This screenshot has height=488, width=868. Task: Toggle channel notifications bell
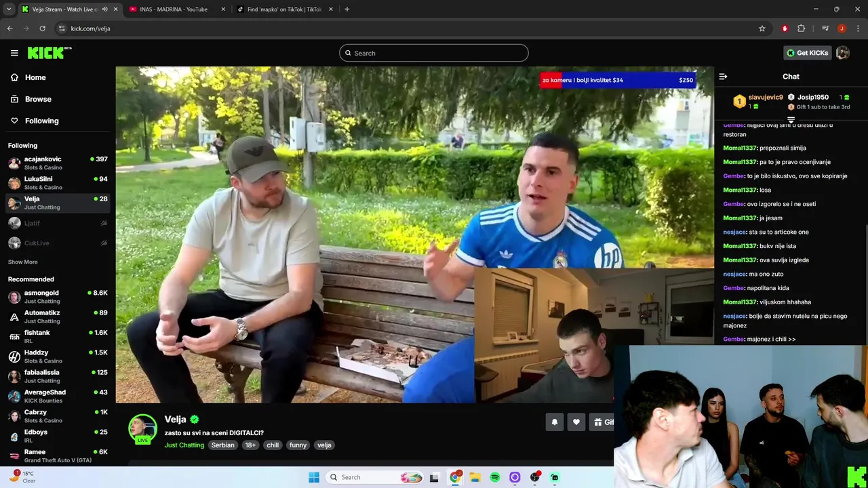[x=554, y=422]
